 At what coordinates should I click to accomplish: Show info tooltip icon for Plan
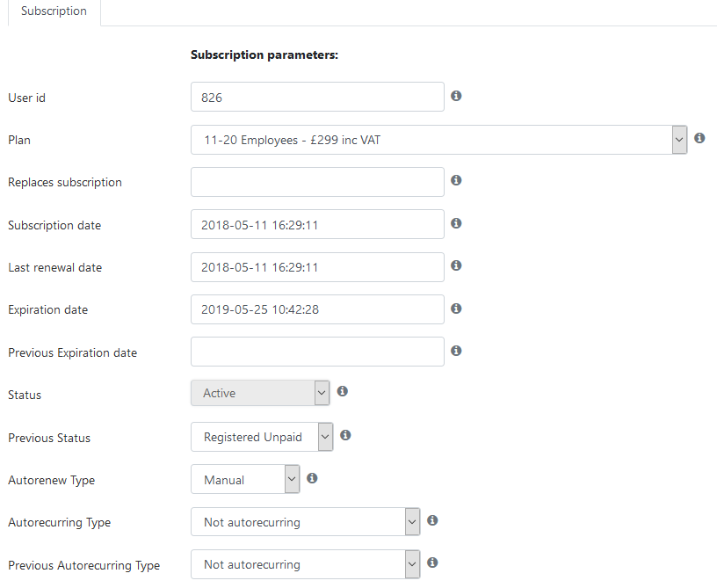[x=699, y=138]
